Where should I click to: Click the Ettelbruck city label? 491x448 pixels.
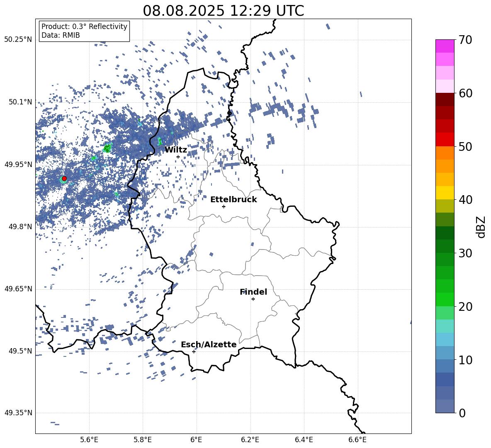(233, 200)
